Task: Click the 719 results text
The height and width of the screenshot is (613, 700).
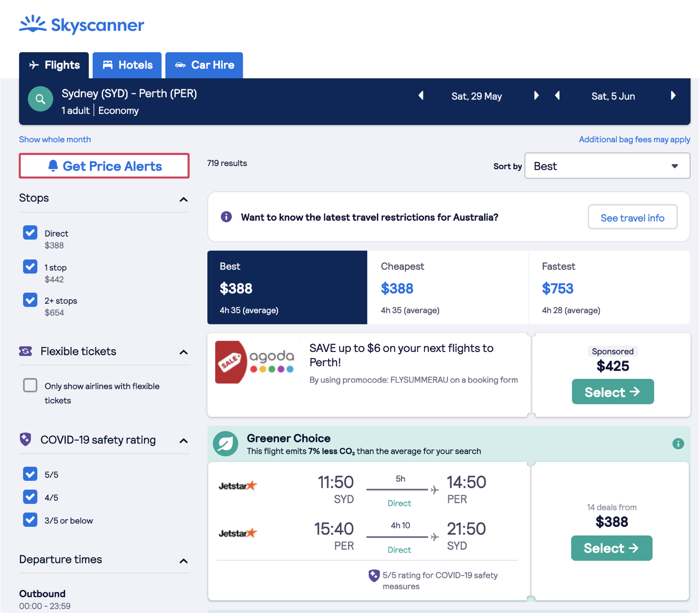Action: pos(227,163)
